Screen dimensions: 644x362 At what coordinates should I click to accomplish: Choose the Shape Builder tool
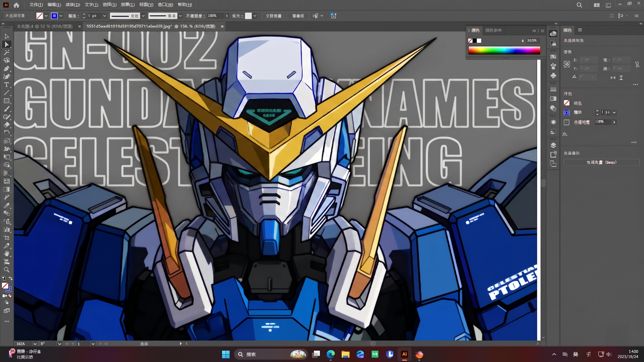click(7, 165)
